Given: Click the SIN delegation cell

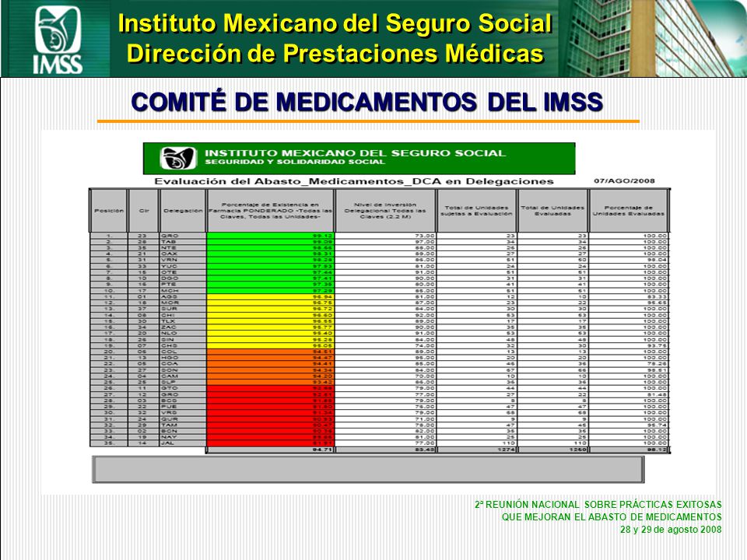Looking at the screenshot, I should [x=183, y=340].
